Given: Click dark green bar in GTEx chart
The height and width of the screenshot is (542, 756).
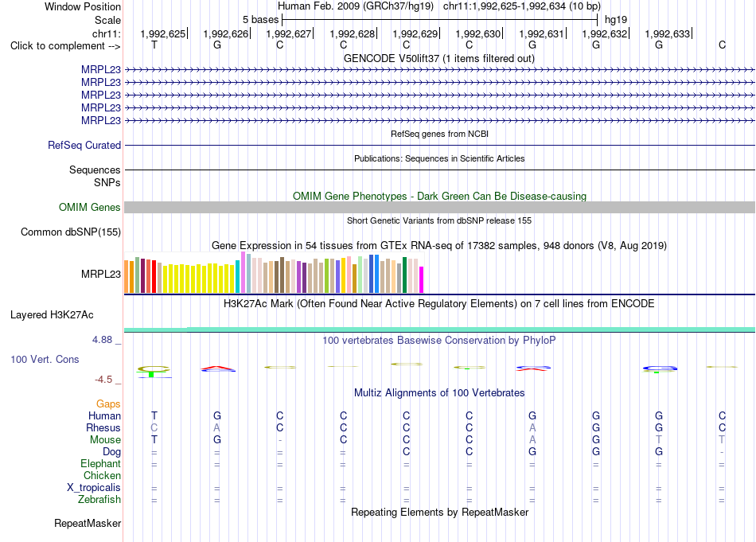Looking at the screenshot, I should pyautogui.click(x=404, y=275).
